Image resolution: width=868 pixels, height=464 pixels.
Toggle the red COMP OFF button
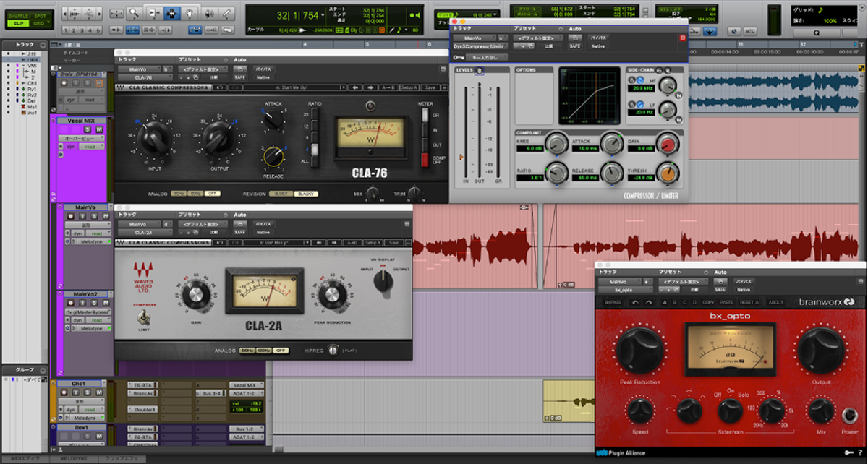click(425, 160)
